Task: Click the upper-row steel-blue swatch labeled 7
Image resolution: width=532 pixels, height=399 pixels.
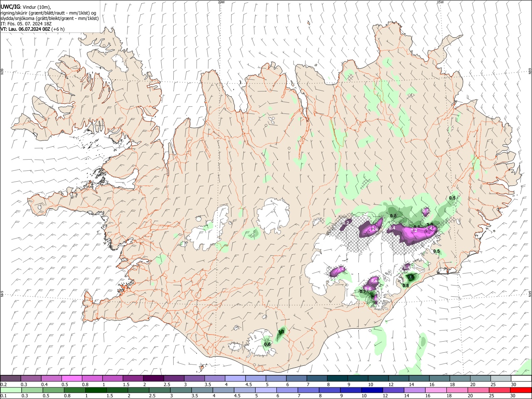Action: pyautogui.click(x=317, y=378)
